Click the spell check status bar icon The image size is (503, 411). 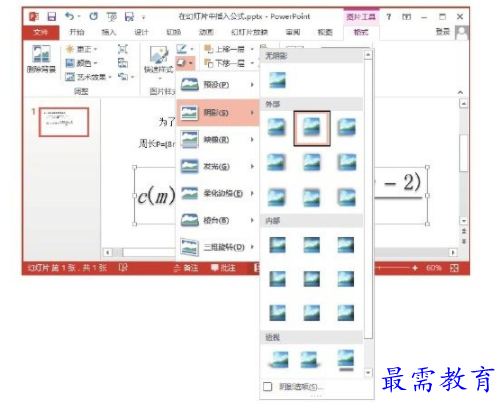[x=123, y=268]
